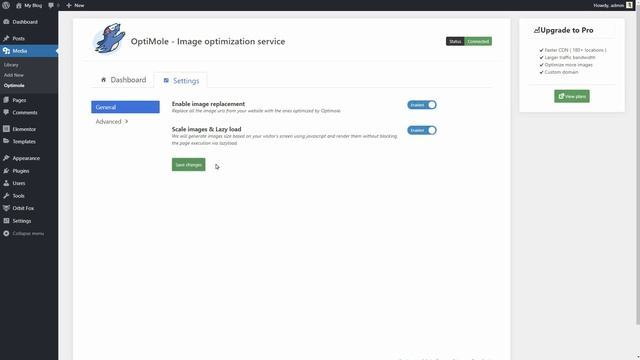This screenshot has width=640, height=360.
Task: Click the Collapse menu arrow icon
Action: coord(6,233)
